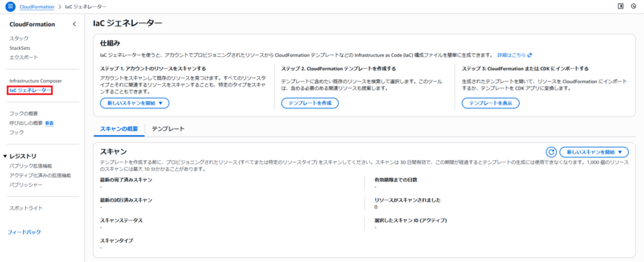Click ステップ 2. CloudFormation テンプレートを作成する heading
644x262 pixels.
pyautogui.click(x=338, y=68)
